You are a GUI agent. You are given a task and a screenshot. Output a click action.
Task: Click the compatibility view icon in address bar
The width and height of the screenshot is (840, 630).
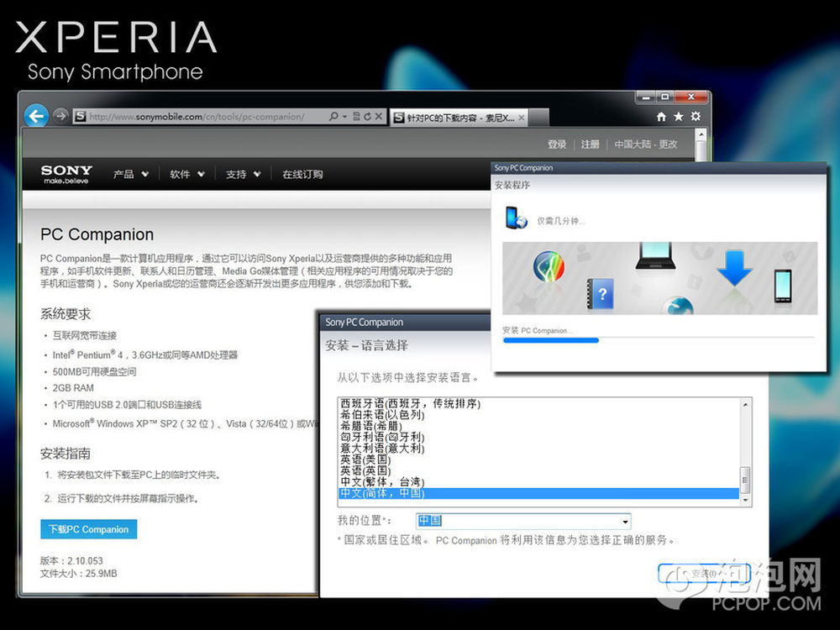coord(357,116)
